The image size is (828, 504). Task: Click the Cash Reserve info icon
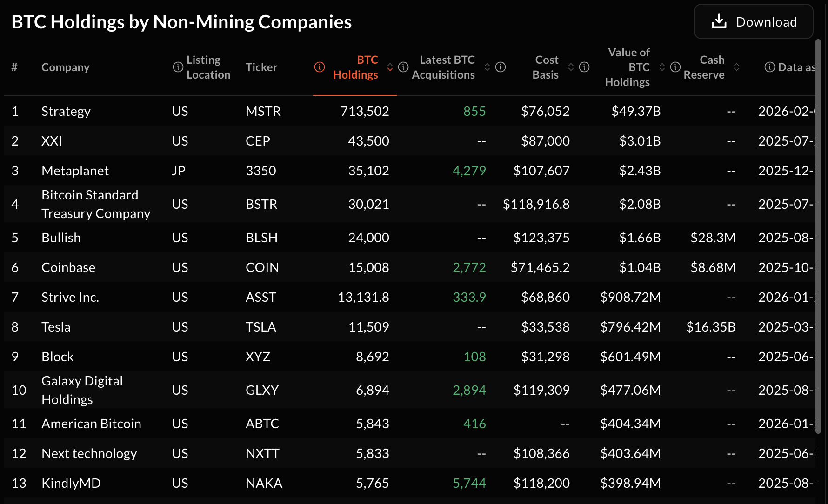click(675, 67)
